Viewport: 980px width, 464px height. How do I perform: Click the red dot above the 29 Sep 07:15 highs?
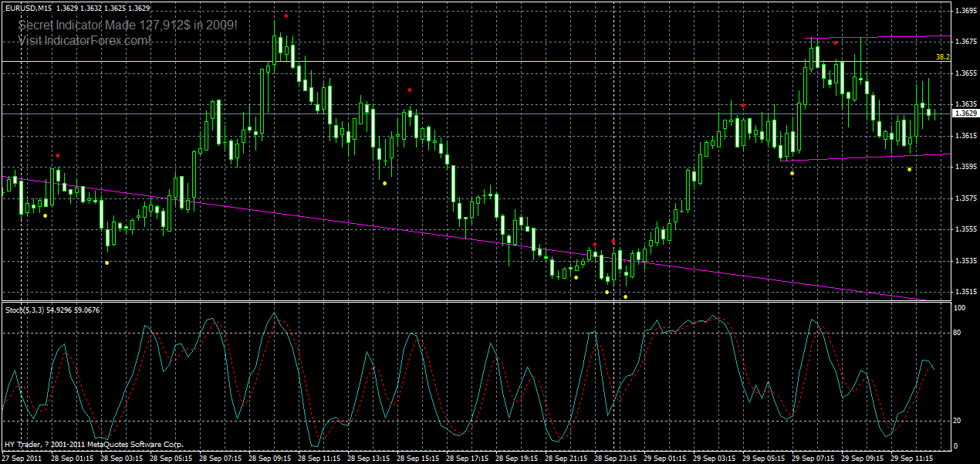[836, 43]
